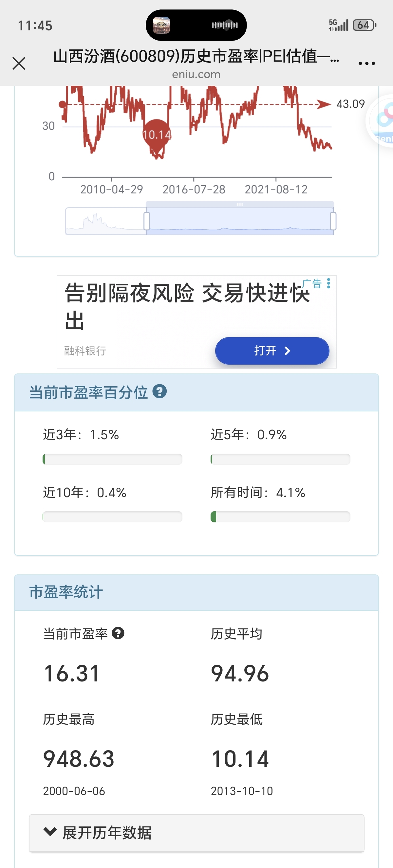Tap the 所有时间 percentile progress bar
The height and width of the screenshot is (868, 393).
tap(280, 516)
